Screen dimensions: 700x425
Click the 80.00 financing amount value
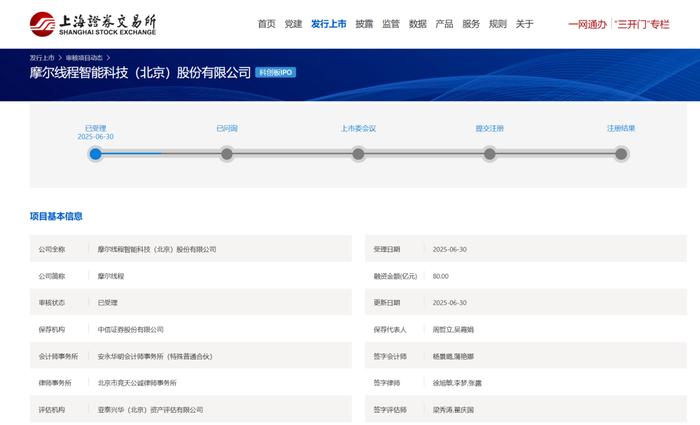[441, 276]
